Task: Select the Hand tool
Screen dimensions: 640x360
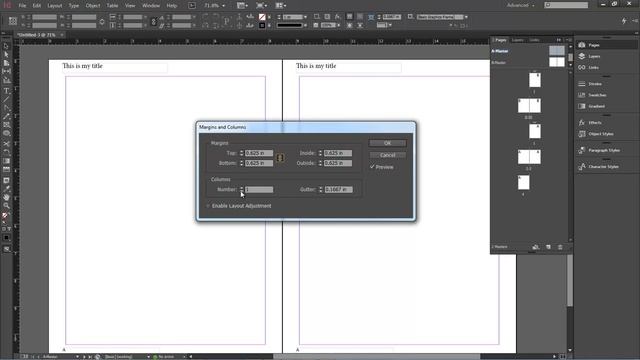Action: [6, 197]
